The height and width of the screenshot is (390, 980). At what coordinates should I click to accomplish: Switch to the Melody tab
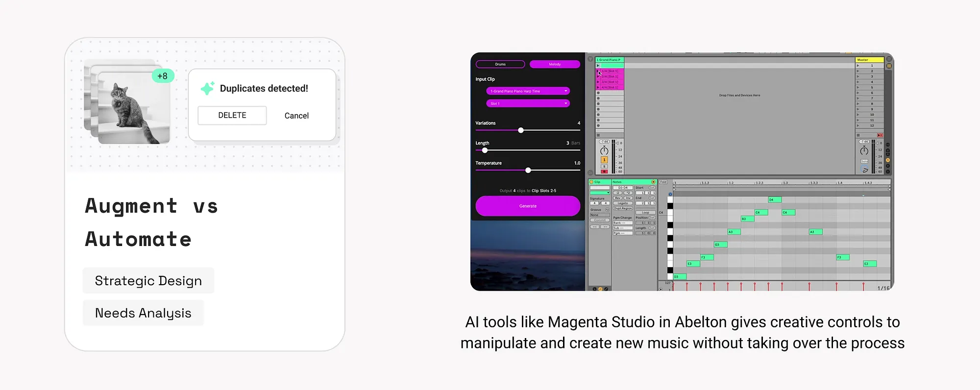tap(555, 64)
